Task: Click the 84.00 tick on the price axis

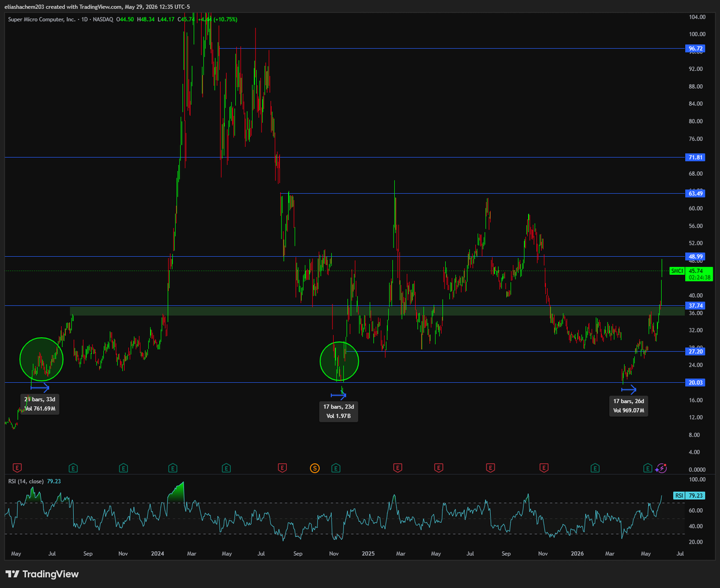Action: [x=696, y=104]
